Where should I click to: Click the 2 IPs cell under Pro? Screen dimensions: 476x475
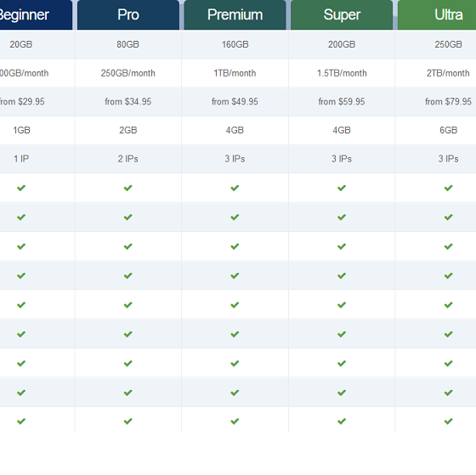[x=128, y=159]
